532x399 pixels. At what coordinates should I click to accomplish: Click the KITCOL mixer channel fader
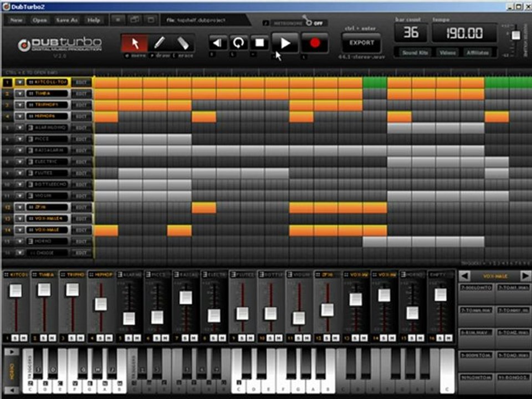(x=16, y=291)
